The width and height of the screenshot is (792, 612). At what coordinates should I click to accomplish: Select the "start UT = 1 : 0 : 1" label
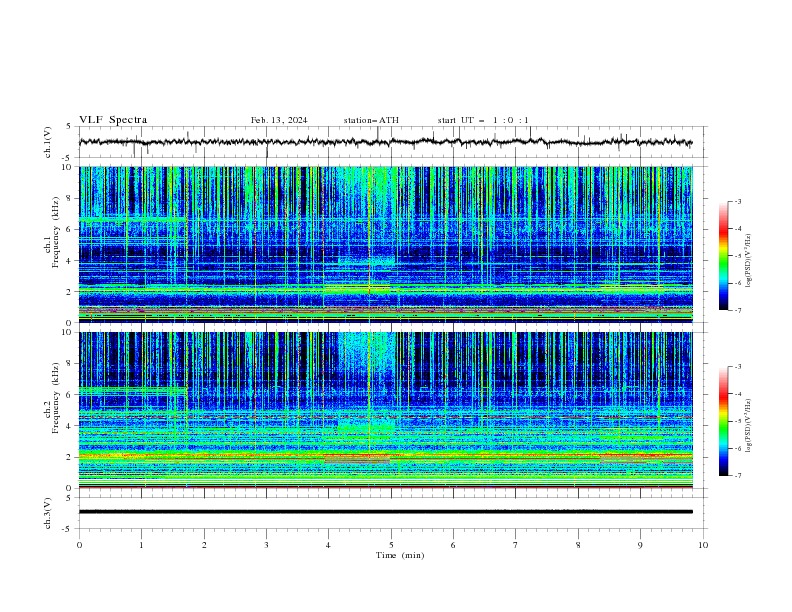pos(483,120)
